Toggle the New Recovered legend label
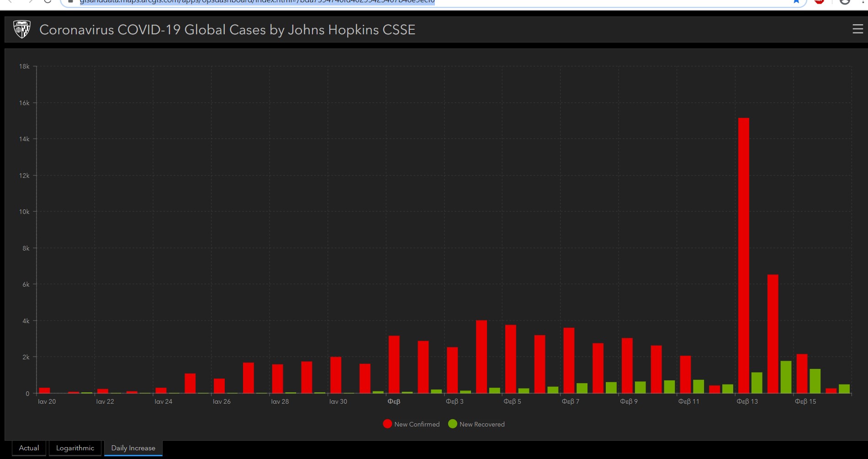 [482, 424]
